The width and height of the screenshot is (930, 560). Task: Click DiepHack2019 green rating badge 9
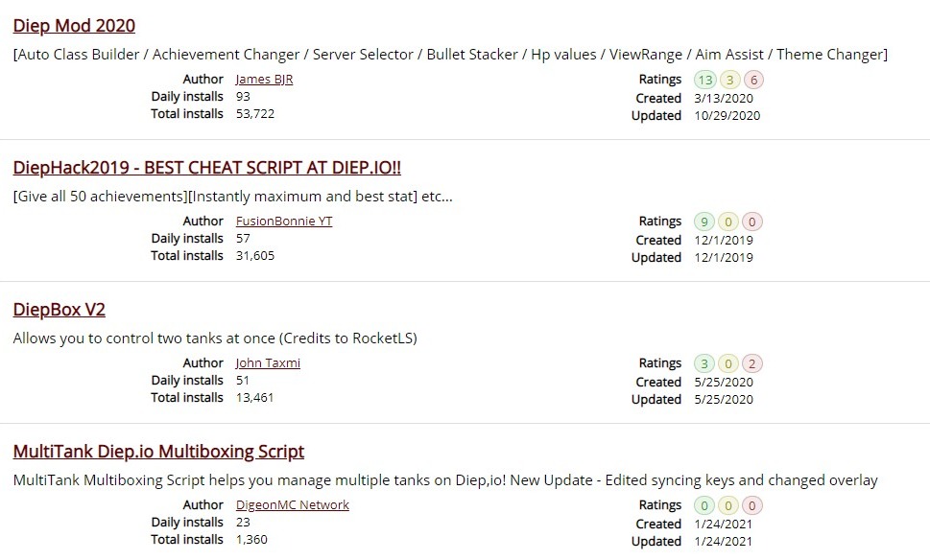(705, 222)
